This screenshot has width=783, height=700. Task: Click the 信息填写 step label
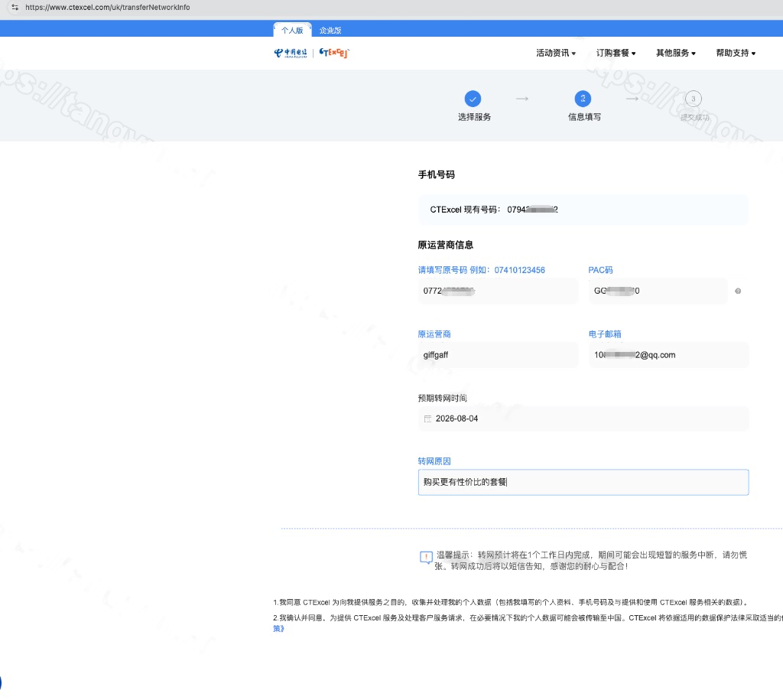point(584,117)
